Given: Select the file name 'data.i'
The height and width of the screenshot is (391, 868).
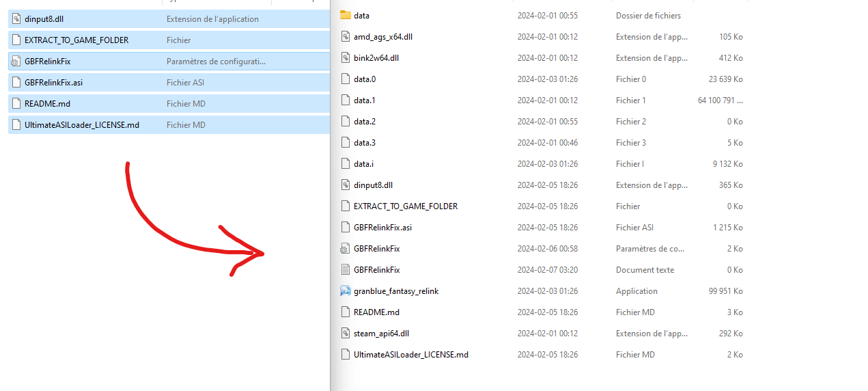Looking at the screenshot, I should [363, 163].
